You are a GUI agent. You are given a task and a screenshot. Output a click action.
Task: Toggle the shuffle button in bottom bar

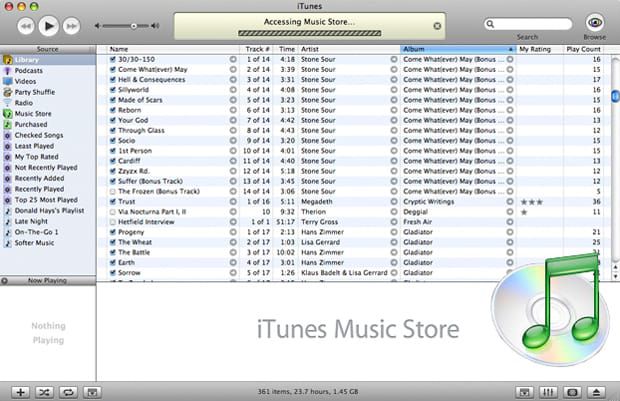(44, 392)
